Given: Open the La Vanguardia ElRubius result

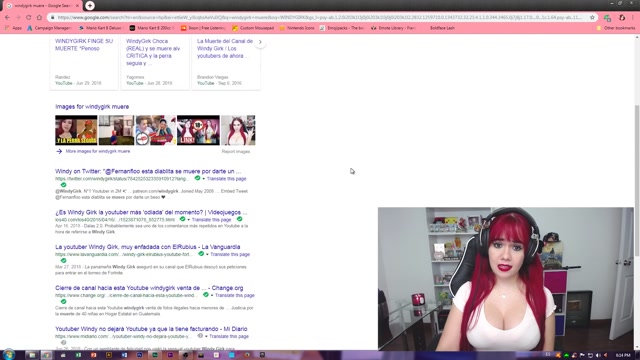Looking at the screenshot, I should 148,247.
